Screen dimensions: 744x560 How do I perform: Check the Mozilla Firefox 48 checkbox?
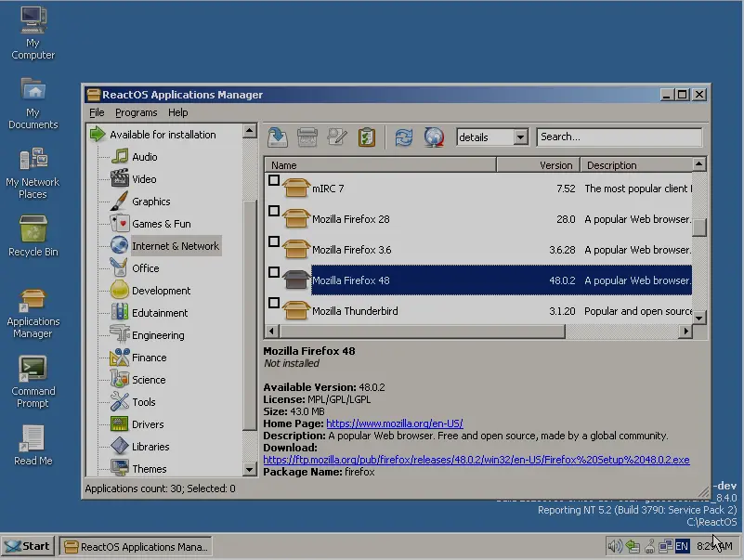274,272
